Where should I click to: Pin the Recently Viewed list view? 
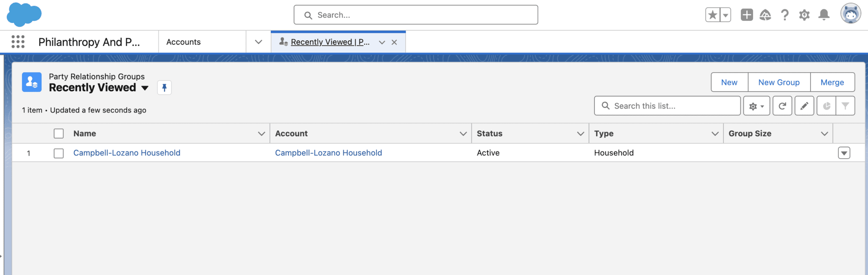click(x=164, y=88)
